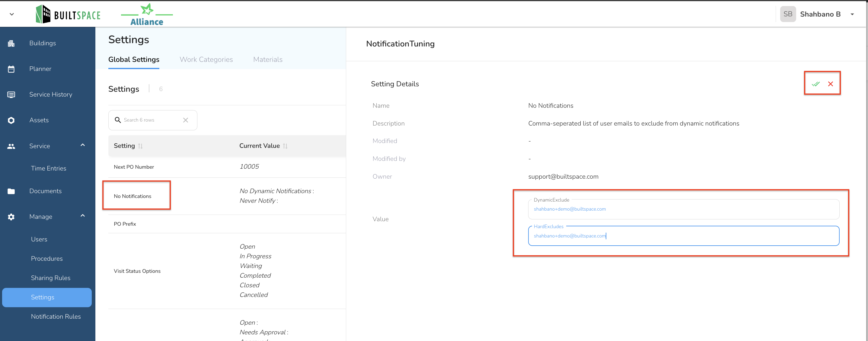Click the Service people icon
This screenshot has height=341, width=868.
pyautogui.click(x=11, y=146)
